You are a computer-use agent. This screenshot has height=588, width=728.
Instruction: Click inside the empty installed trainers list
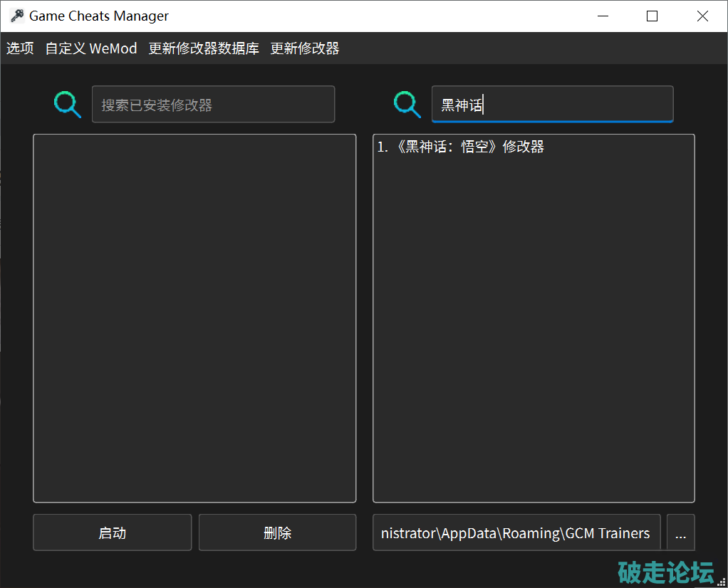(x=194, y=317)
